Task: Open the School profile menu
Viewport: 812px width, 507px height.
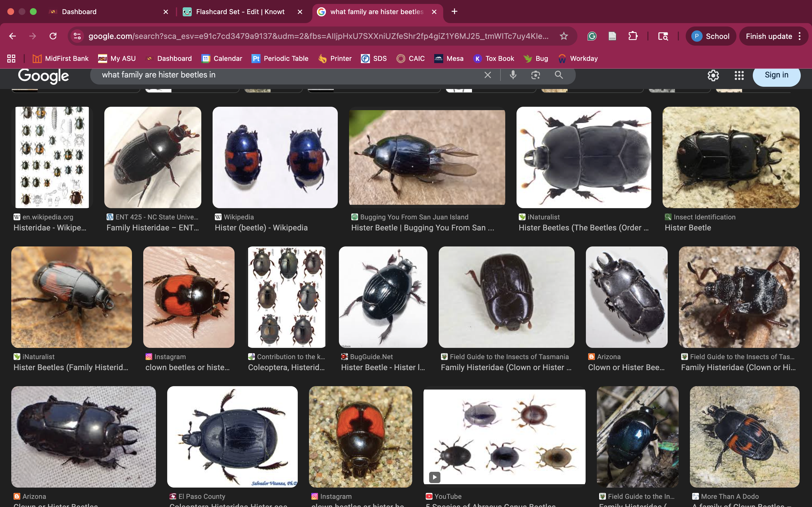Action: pyautogui.click(x=711, y=36)
